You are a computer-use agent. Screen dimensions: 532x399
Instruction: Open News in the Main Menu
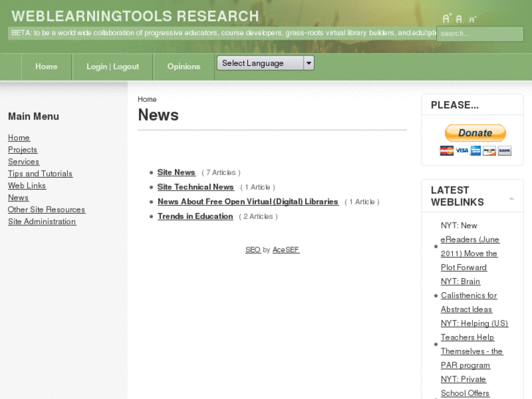point(18,198)
